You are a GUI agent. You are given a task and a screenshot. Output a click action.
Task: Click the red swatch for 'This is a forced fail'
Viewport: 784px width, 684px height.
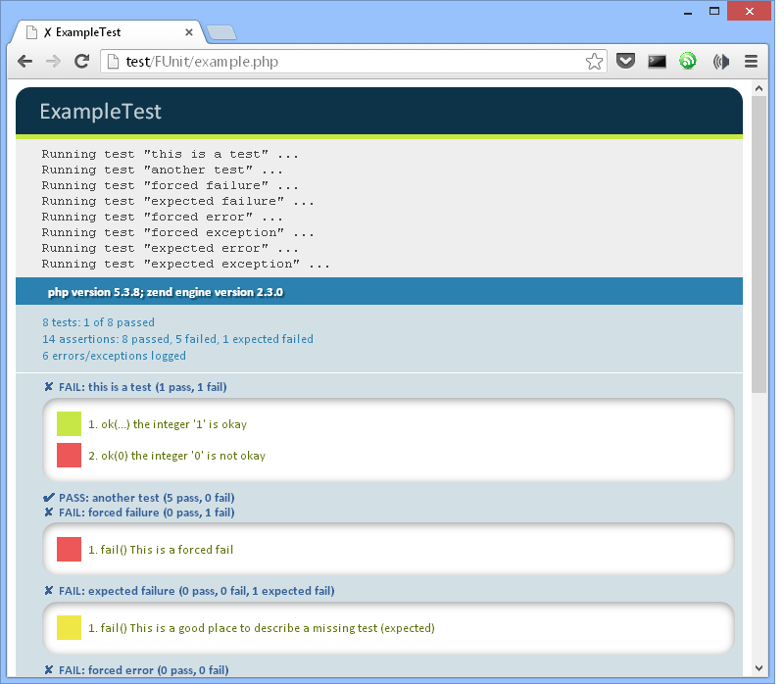pos(69,549)
